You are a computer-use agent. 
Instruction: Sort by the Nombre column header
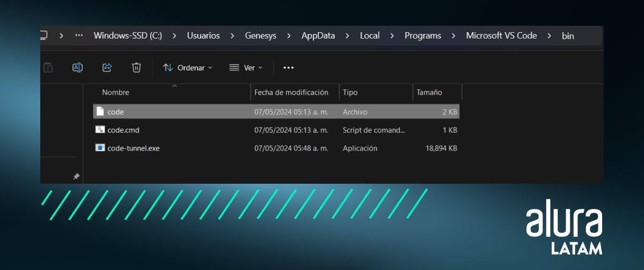[x=115, y=92]
